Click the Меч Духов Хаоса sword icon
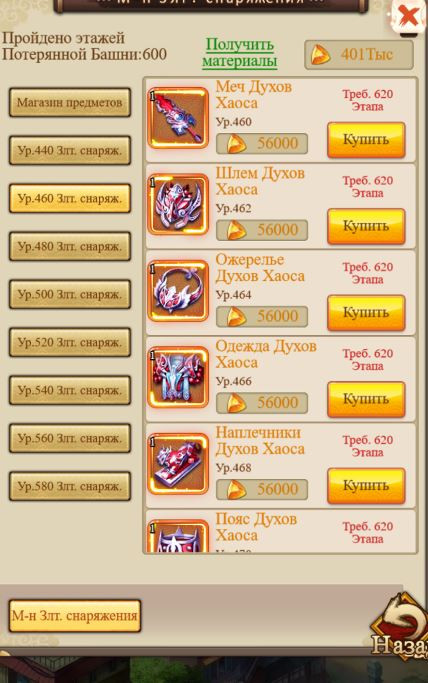 click(178, 118)
